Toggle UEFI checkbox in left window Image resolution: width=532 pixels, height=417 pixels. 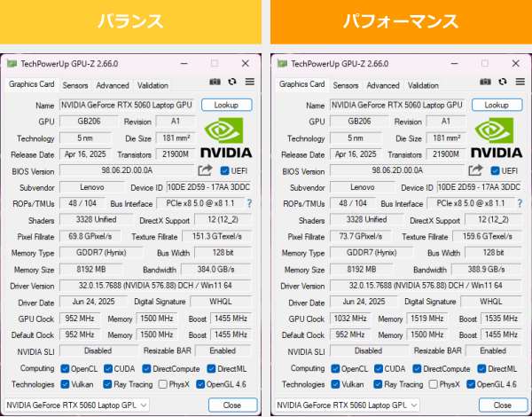click(224, 170)
